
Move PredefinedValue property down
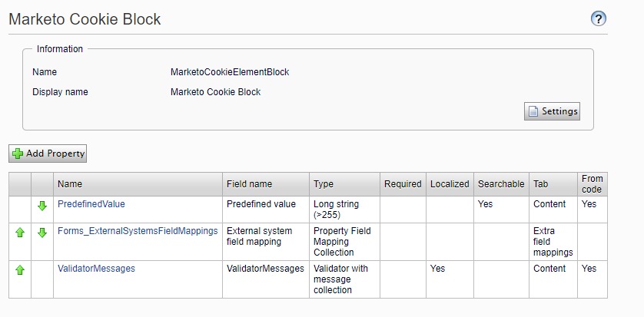pyautogui.click(x=42, y=205)
